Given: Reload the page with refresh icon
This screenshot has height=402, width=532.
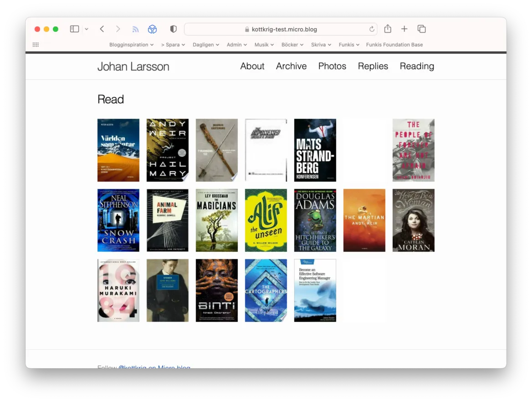Looking at the screenshot, I should click(372, 29).
